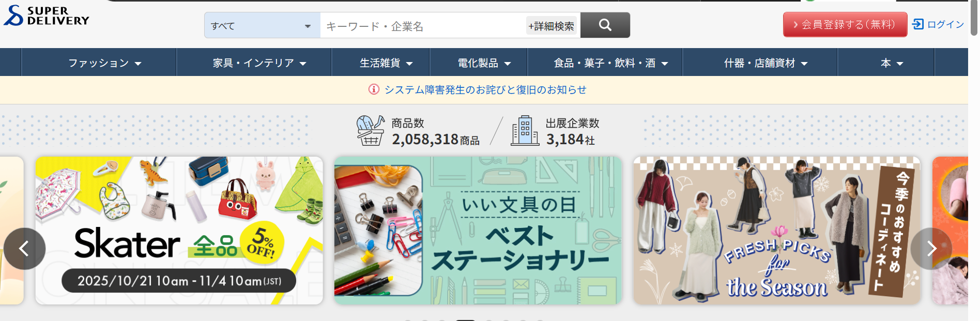Click the magnifying glass search icon

click(605, 25)
